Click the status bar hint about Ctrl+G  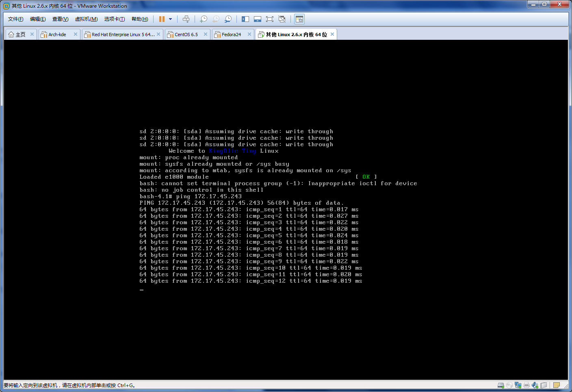[69, 386]
